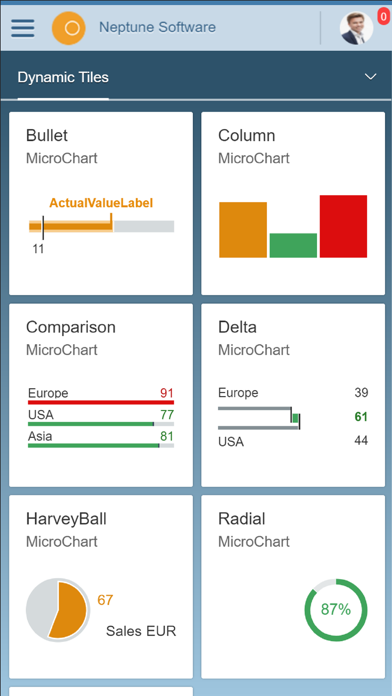Expand the Dynamic Tiles chevron dropdown
This screenshot has width=392, height=696.
370,77
